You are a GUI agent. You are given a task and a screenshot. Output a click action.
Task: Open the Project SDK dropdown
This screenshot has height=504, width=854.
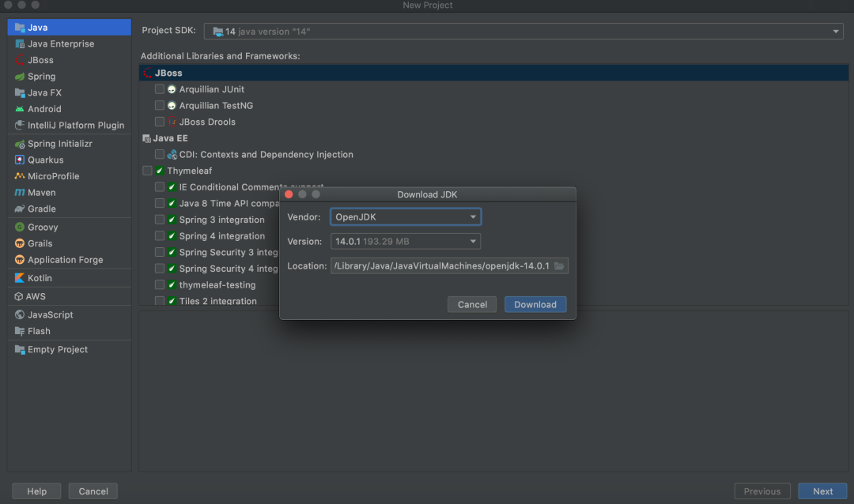click(x=834, y=31)
